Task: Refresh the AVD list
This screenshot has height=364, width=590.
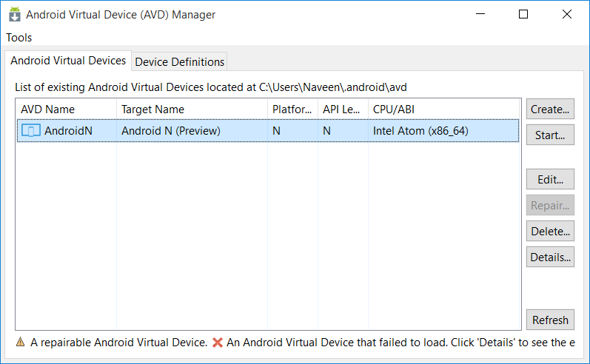Action: (550, 320)
